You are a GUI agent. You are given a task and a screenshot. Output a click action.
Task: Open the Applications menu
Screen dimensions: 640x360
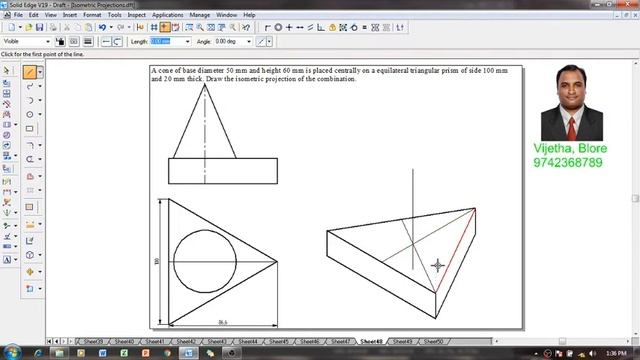pyautogui.click(x=167, y=15)
